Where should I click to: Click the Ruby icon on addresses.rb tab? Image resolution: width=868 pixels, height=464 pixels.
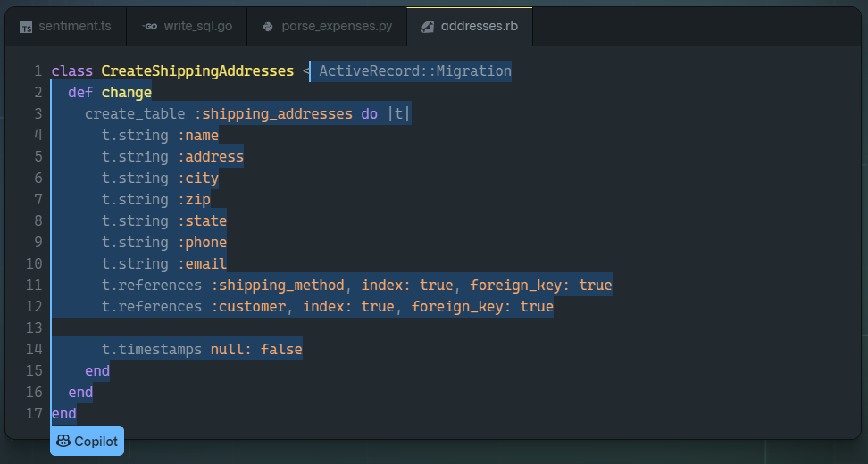tap(428, 27)
